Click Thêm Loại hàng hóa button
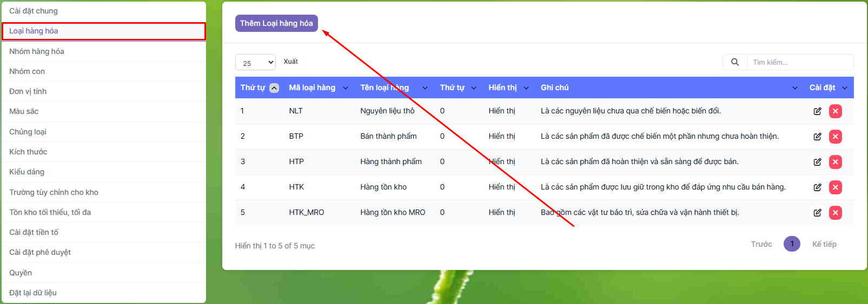 pos(276,23)
